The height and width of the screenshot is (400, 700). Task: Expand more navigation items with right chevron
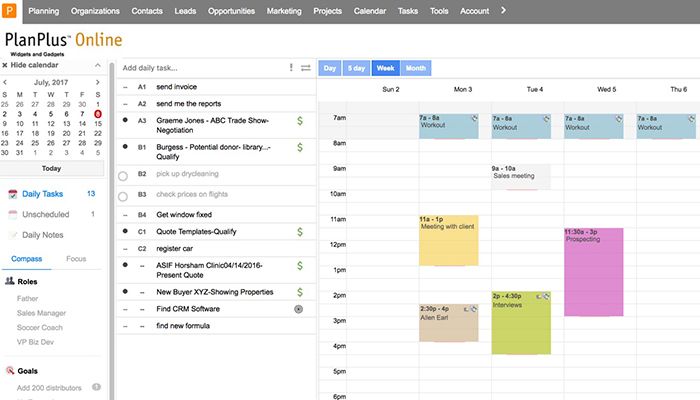(x=503, y=11)
